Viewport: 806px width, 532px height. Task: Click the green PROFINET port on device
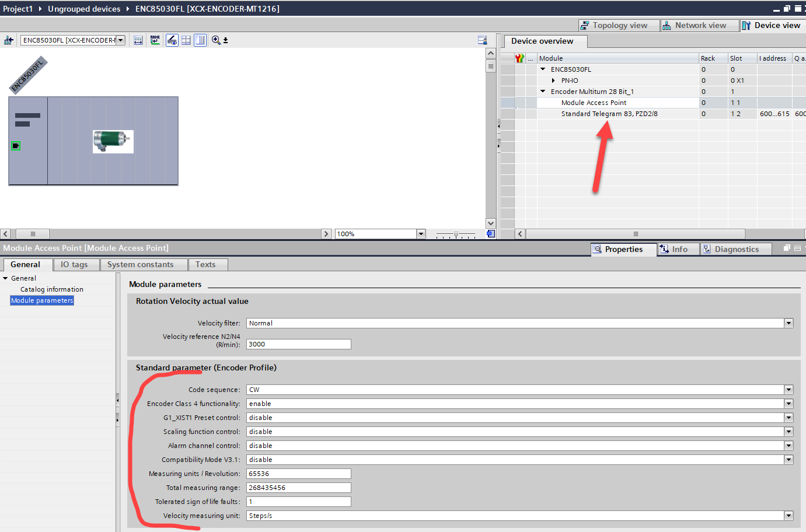tap(16, 146)
